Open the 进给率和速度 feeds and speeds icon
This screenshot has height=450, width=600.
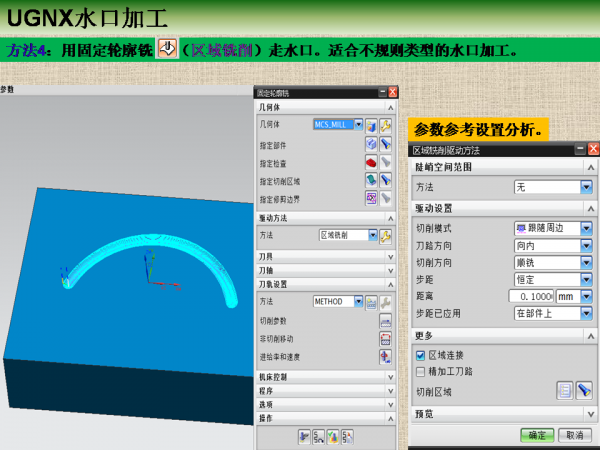[x=385, y=357]
